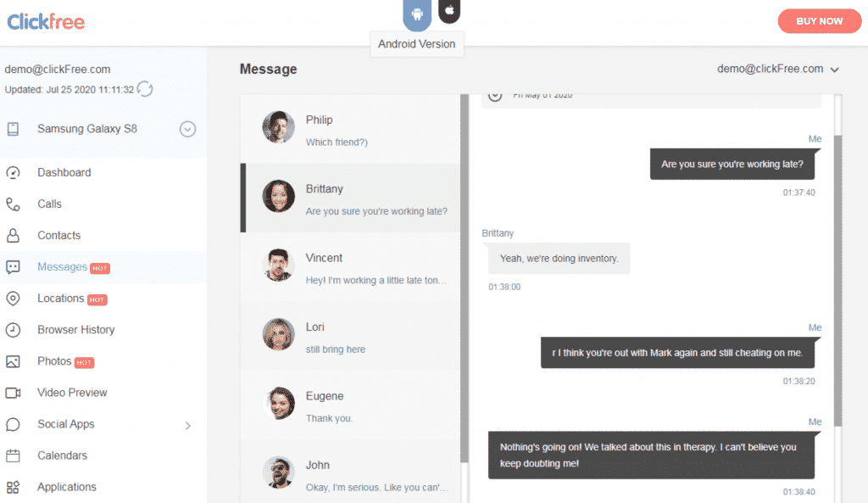This screenshot has width=868, height=503.
Task: Open the conversation with Vincent
Action: [x=350, y=267]
